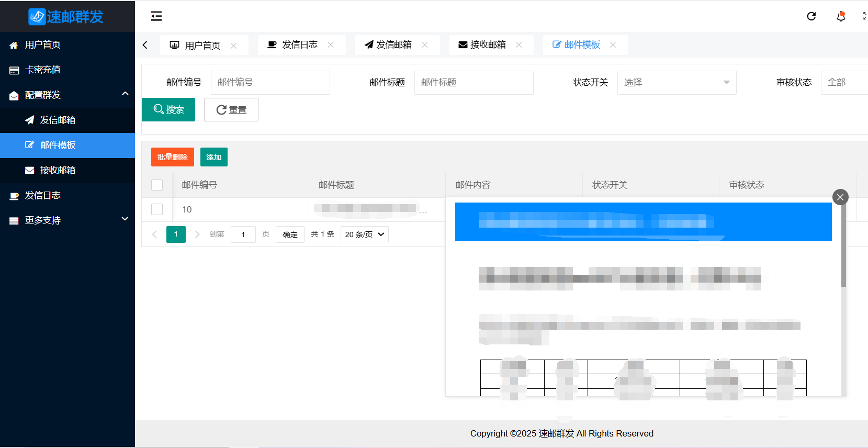Check the checkbox for row 10
868x448 pixels.
pyautogui.click(x=157, y=209)
